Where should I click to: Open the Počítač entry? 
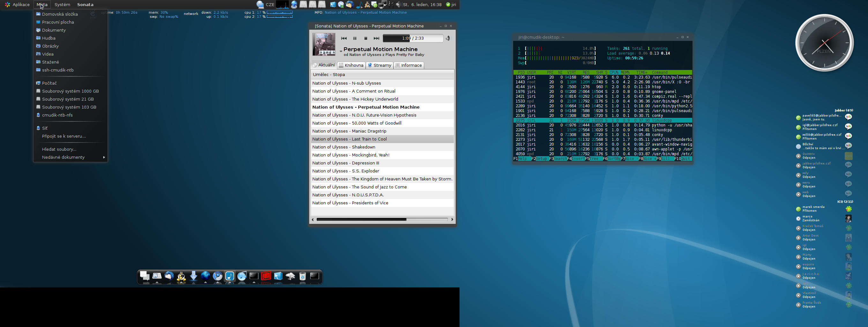click(x=71, y=83)
